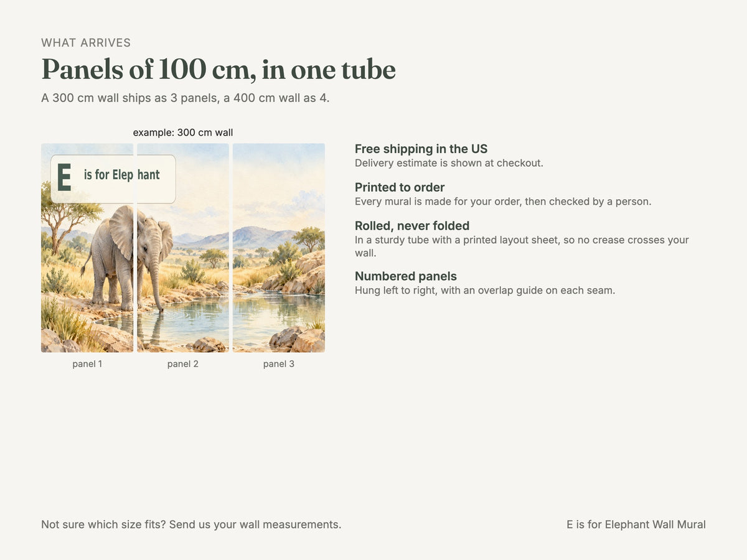747x560 pixels.
Task: Click the "Rolled, never folded" heading
Action: [x=412, y=226]
